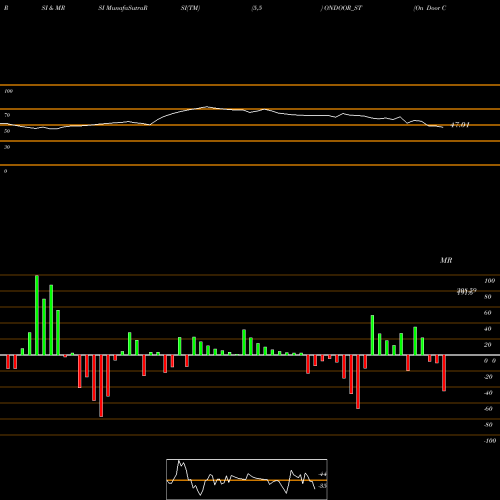Click the 70 level label on RSI axis
This screenshot has height=500, width=500.
point(7,115)
